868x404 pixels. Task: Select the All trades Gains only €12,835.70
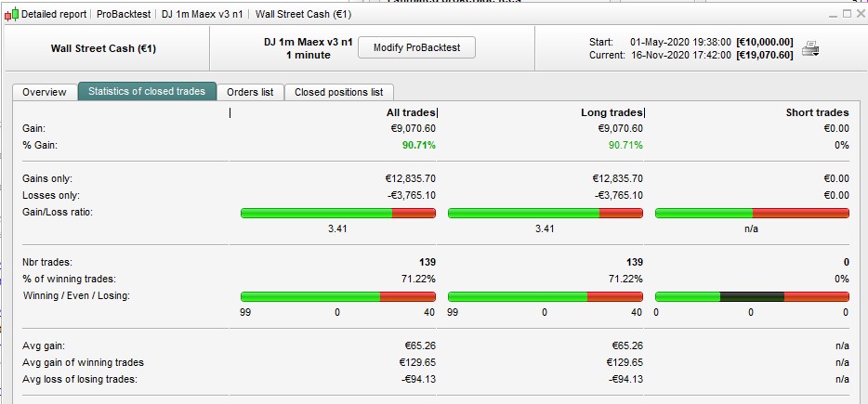click(409, 178)
